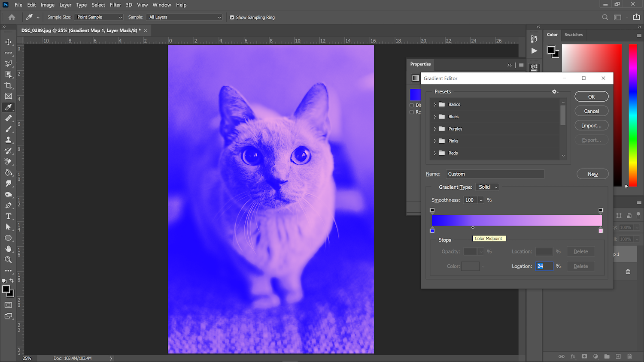Select the Ellipse shape tool
644x362 pixels.
[8, 238]
